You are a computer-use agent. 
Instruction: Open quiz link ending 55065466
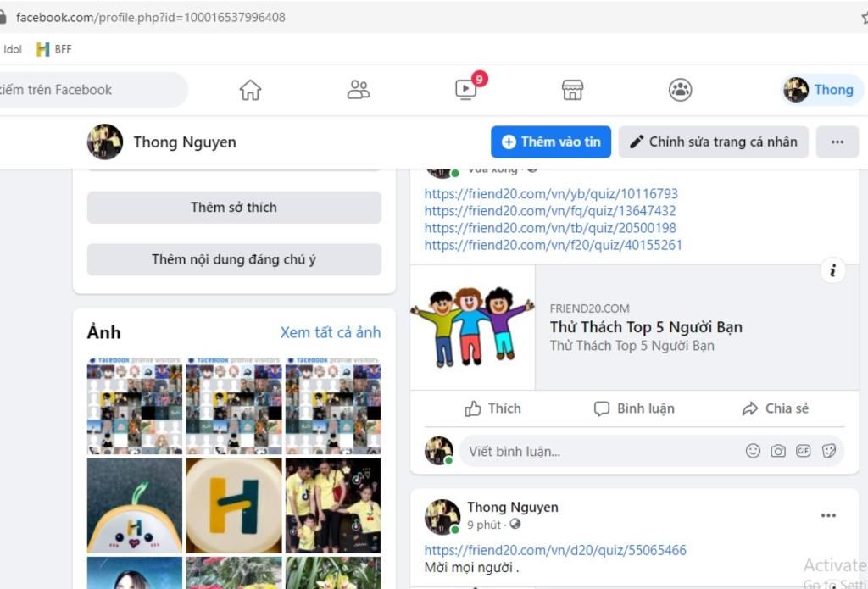pos(555,550)
